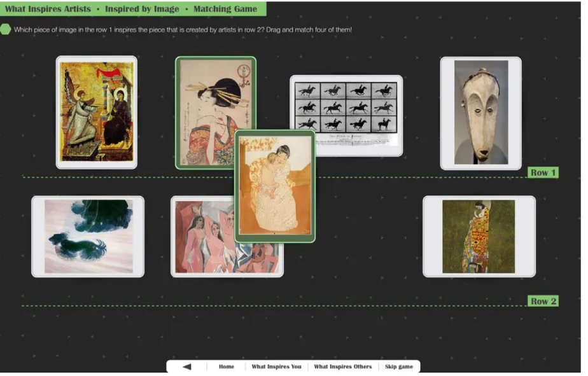Screen dimensions: 588x376
Task: Click the Row 1 label
Action: pyautogui.click(x=543, y=172)
